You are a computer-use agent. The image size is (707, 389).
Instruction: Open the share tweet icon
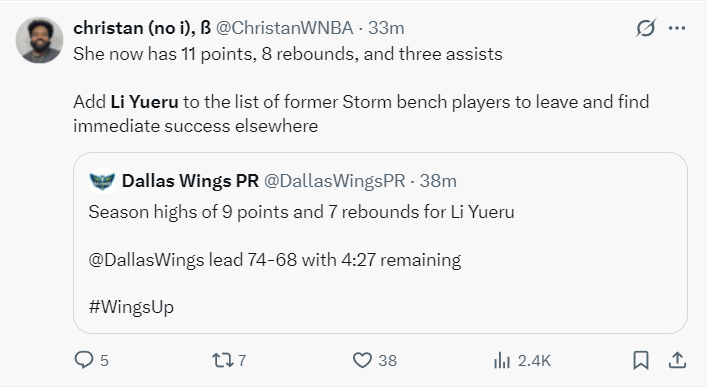point(677,360)
